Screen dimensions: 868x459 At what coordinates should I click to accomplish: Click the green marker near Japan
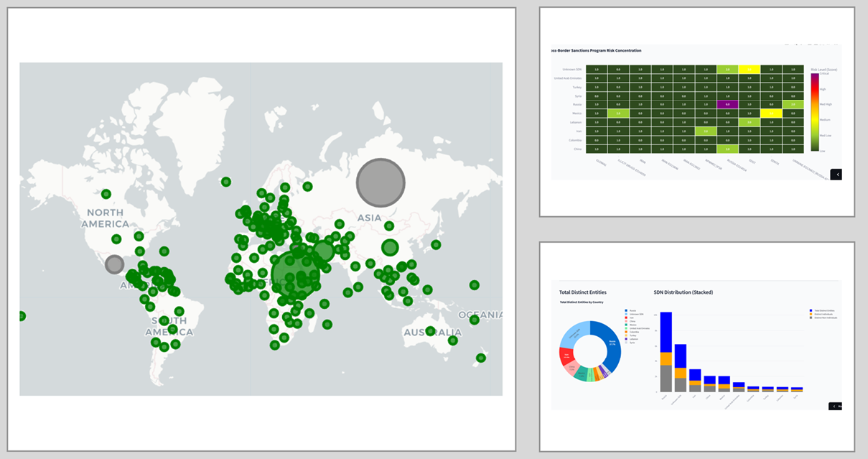pyautogui.click(x=435, y=245)
